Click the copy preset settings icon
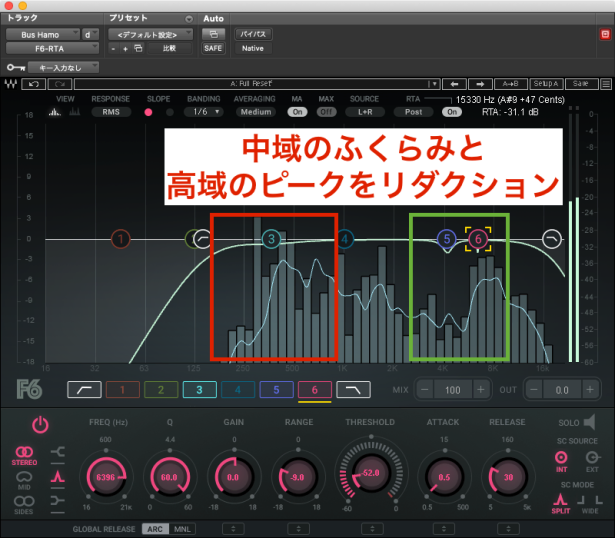Screen dimensions: 615x538 click(x=138, y=48)
